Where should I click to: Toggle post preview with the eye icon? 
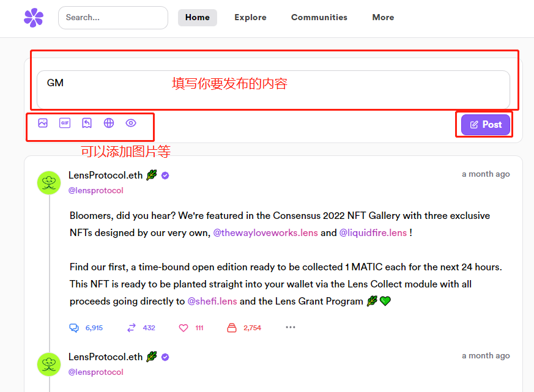[x=131, y=123]
